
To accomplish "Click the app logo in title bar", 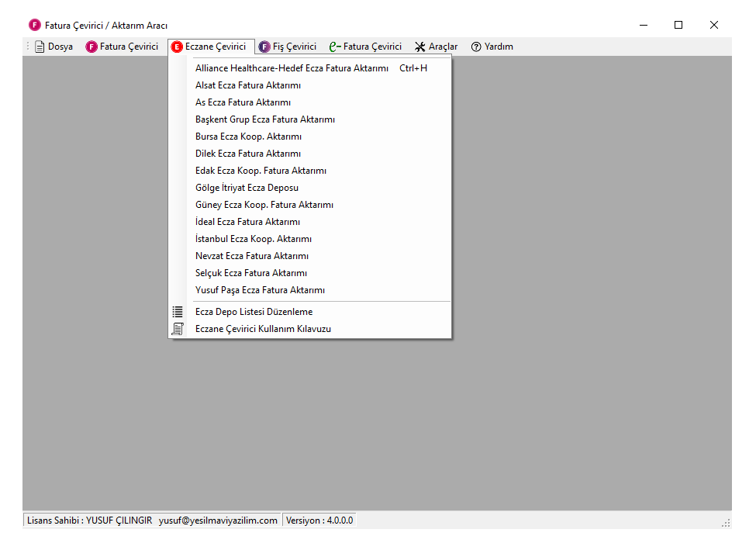I will tap(35, 25).
